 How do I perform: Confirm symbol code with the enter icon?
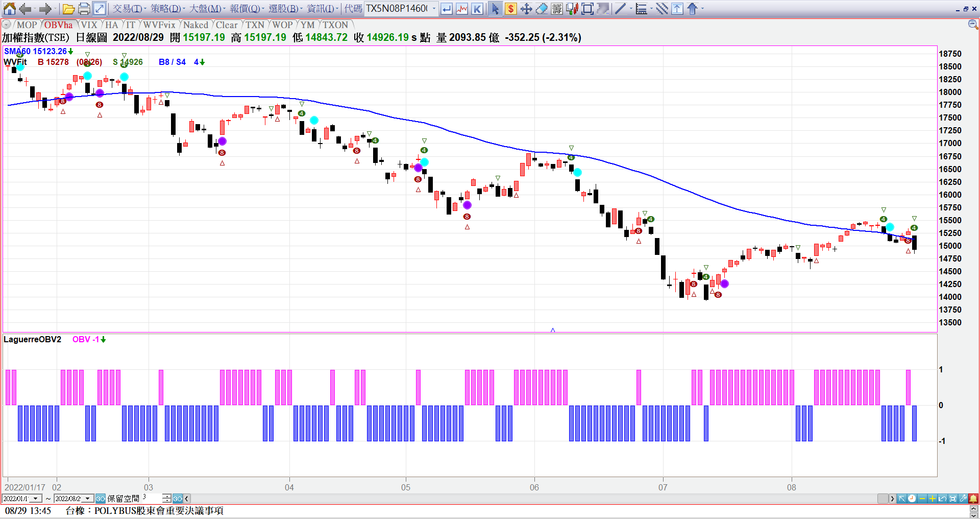[x=447, y=9]
